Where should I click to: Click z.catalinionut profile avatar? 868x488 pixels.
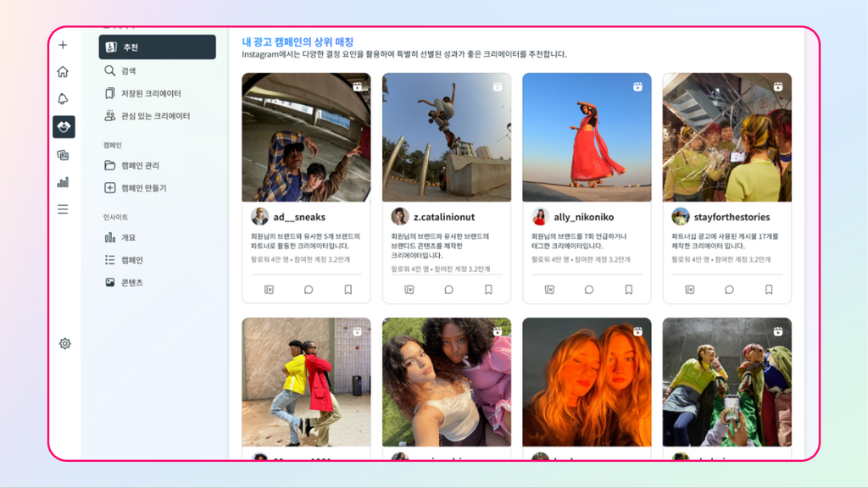400,216
